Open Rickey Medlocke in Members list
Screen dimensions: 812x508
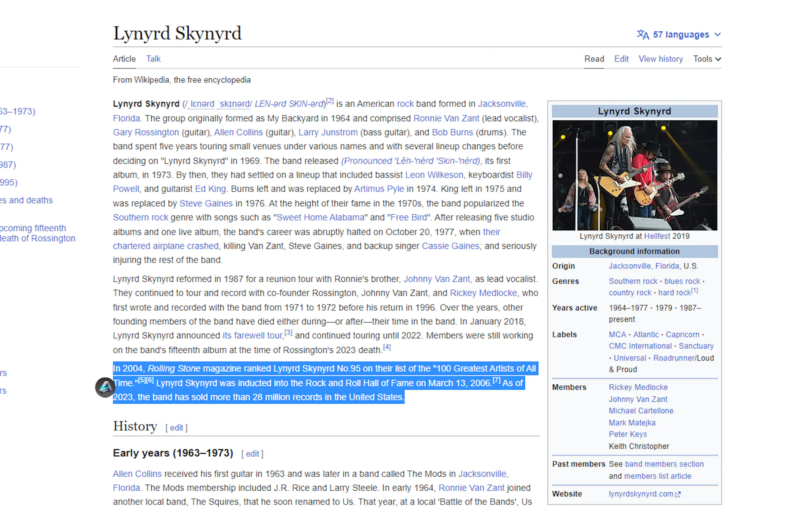(638, 387)
